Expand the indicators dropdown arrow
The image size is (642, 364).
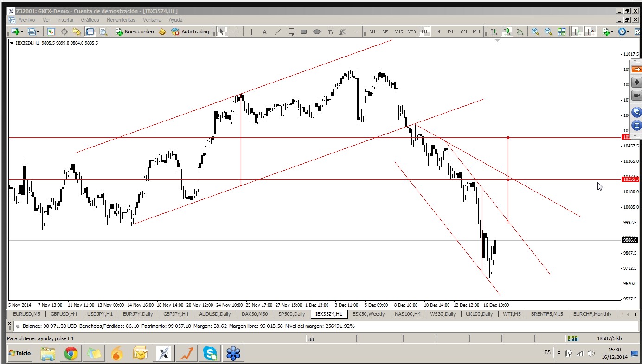(x=613, y=32)
